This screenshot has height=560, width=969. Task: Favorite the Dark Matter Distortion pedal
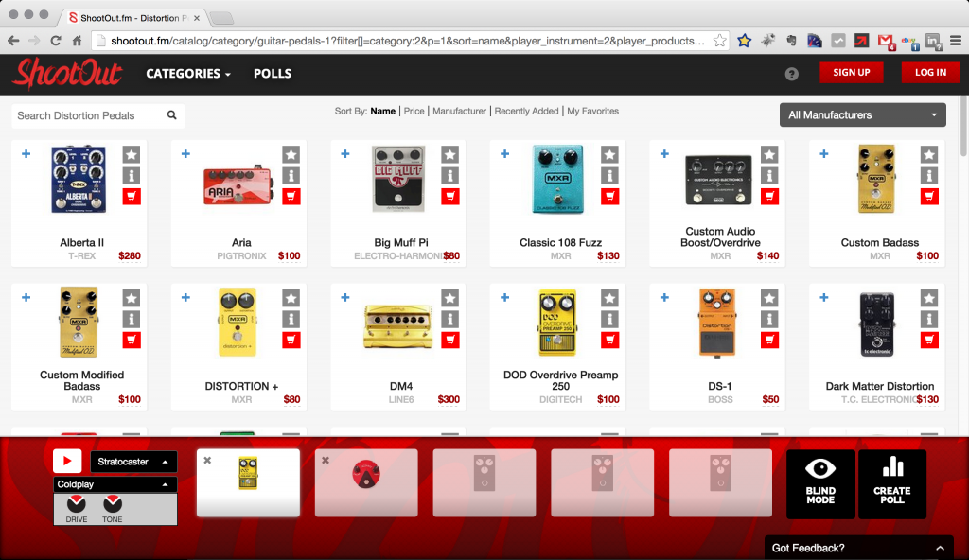(x=929, y=298)
